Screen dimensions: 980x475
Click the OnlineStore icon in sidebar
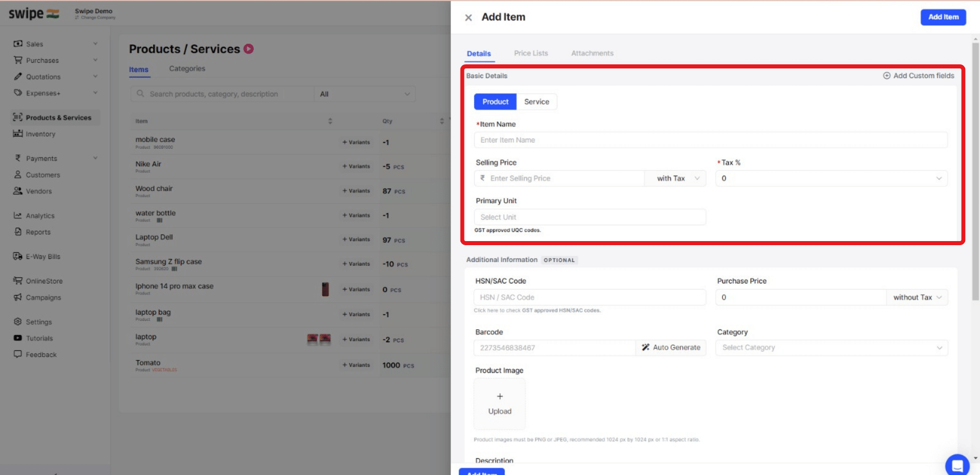pos(18,281)
